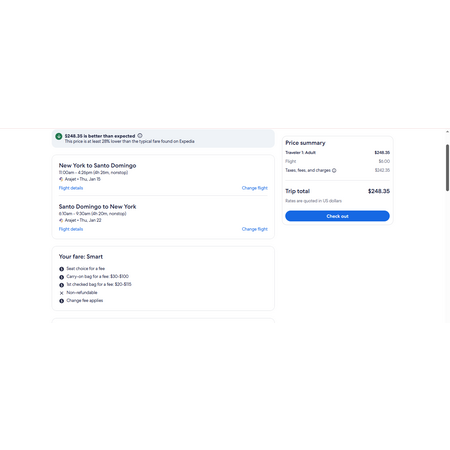Click the scrollbar up arrow

pos(447,132)
